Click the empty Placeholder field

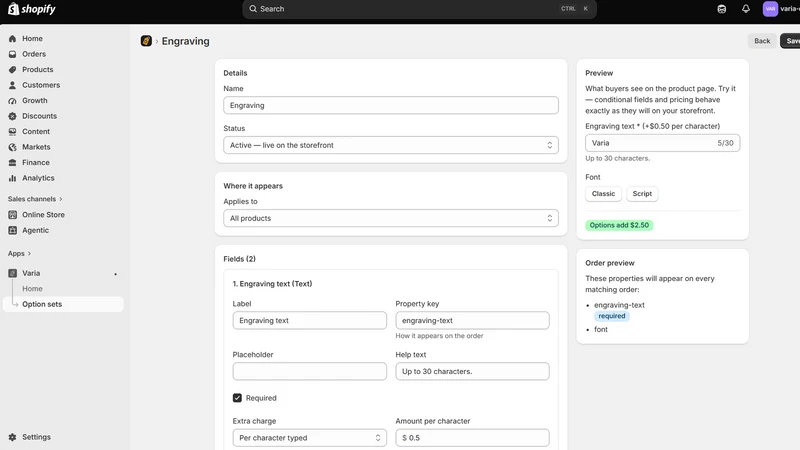(x=310, y=371)
